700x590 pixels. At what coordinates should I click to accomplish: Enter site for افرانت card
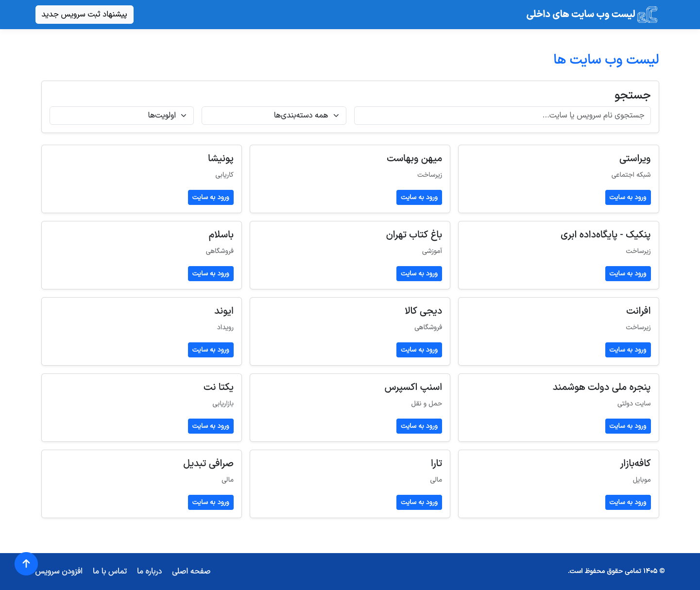628,350
